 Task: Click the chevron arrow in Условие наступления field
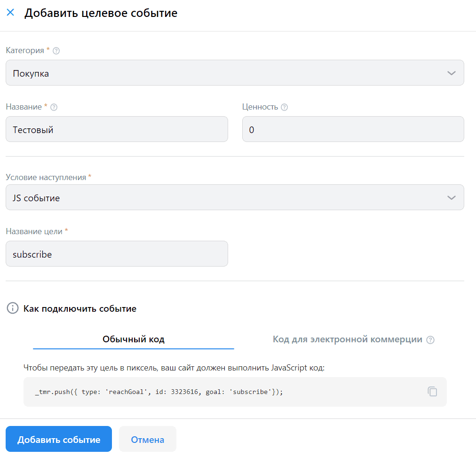(451, 197)
